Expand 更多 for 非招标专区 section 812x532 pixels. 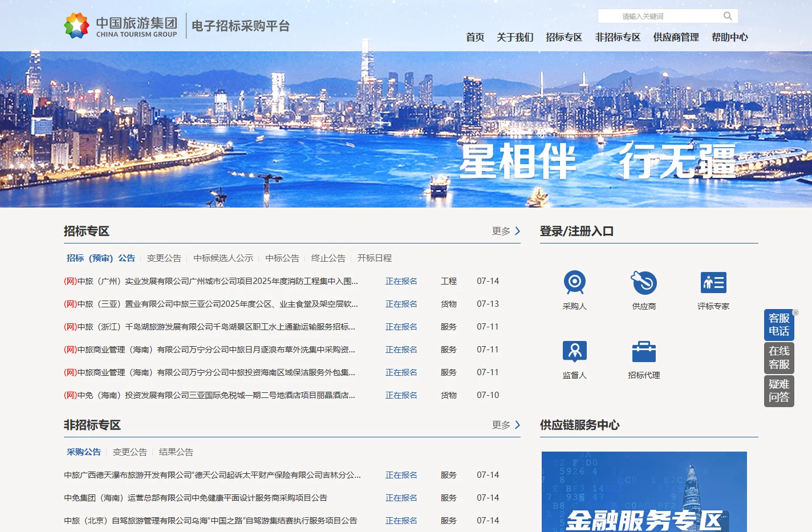[x=506, y=425]
